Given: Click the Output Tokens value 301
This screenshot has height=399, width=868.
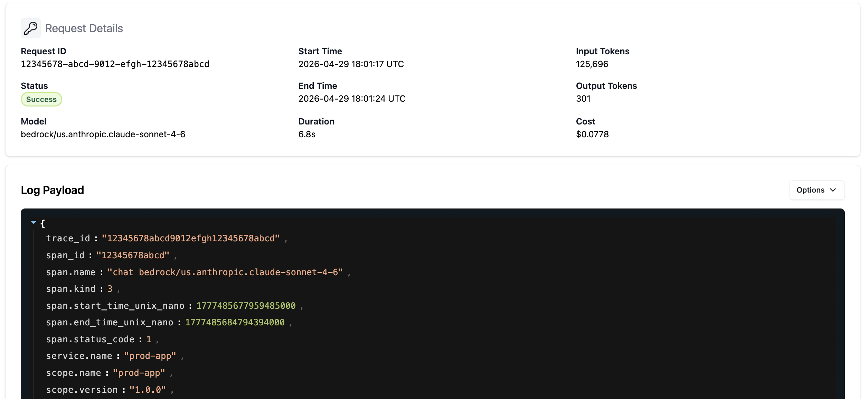Looking at the screenshot, I should pos(583,99).
